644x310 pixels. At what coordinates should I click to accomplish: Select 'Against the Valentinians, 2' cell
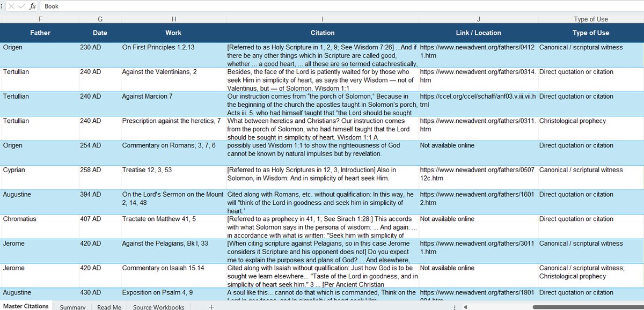173,79
